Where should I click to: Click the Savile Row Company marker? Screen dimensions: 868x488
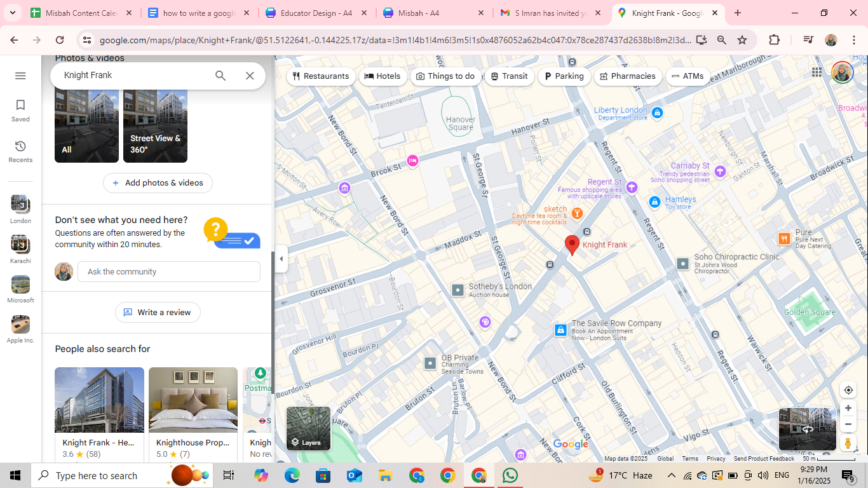tap(560, 330)
